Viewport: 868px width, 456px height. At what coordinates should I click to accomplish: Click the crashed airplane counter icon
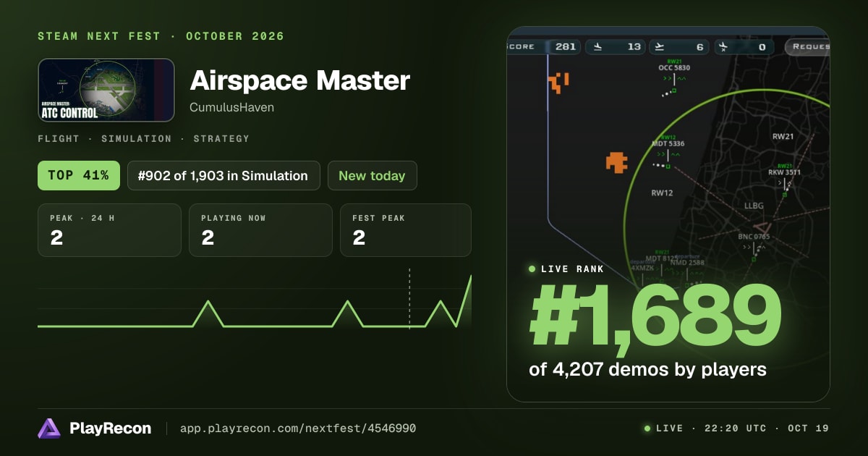[x=723, y=47]
